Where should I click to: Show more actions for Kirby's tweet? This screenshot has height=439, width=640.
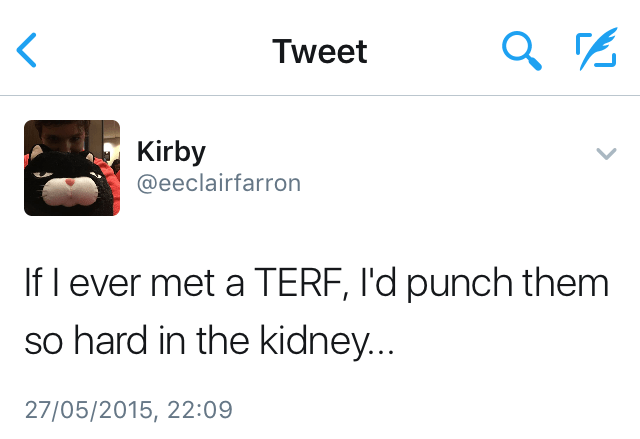tap(606, 154)
